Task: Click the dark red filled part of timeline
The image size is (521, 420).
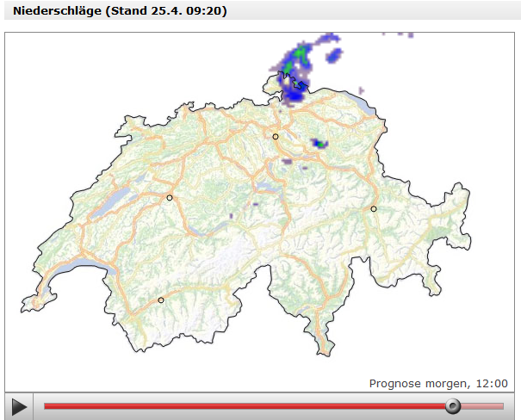Action: pos(241,406)
